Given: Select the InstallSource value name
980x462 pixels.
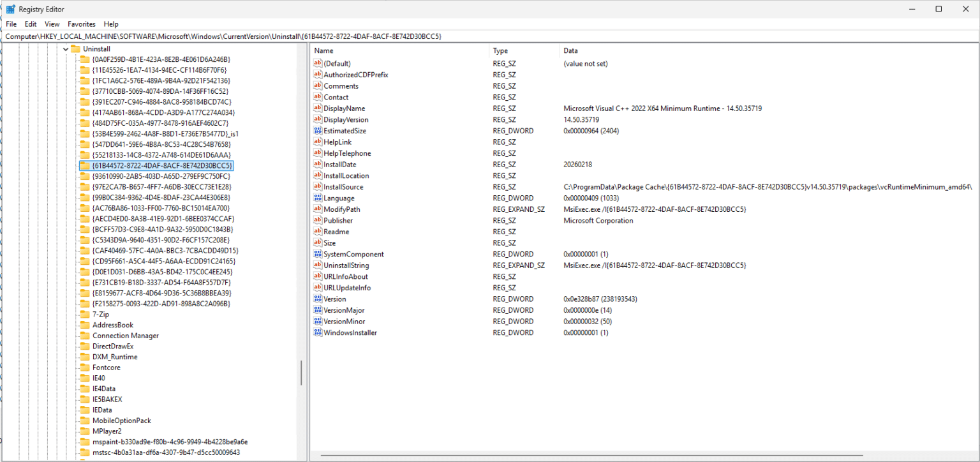Looking at the screenshot, I should (x=343, y=187).
